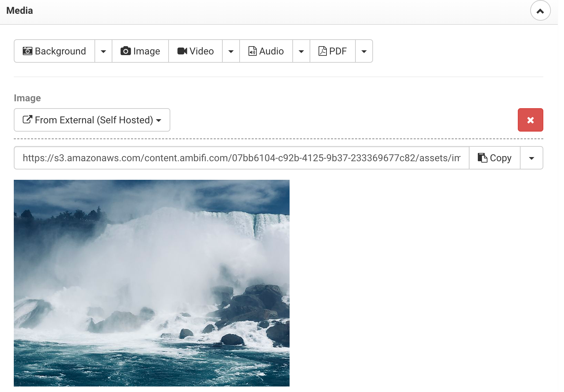Viewport: 564px width, 392px height.
Task: Click the Audio file icon
Action: coord(252,51)
